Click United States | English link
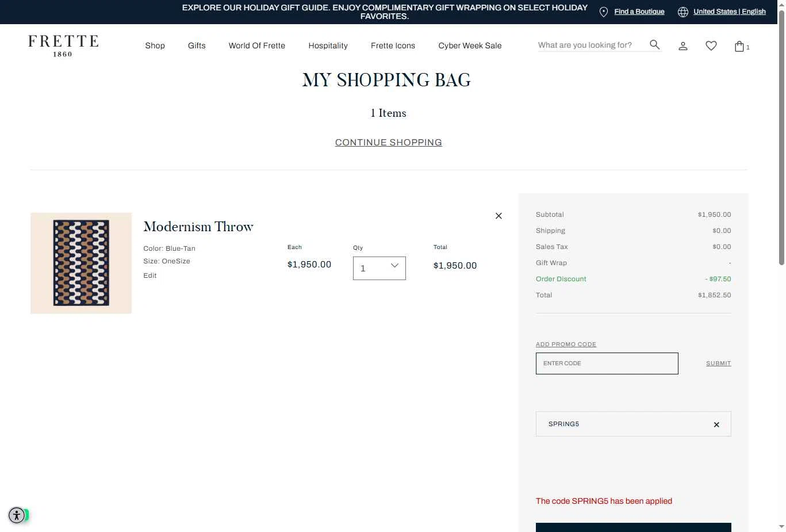786x532 pixels. pos(730,12)
